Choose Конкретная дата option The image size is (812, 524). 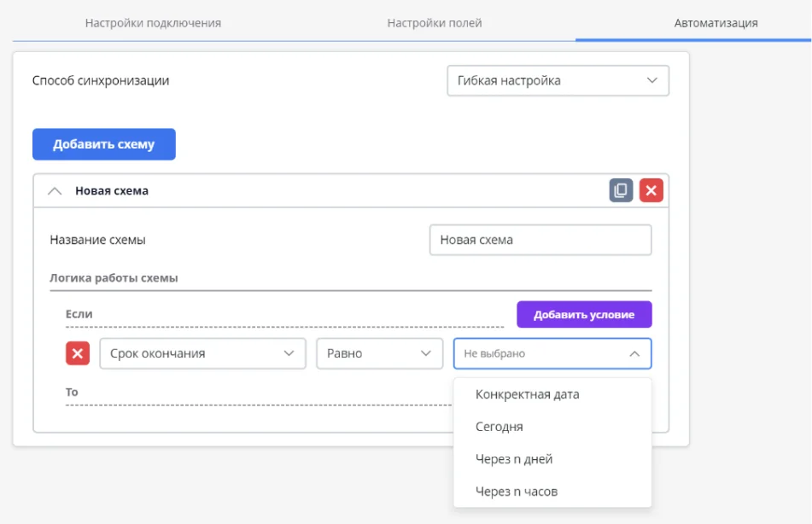pos(552,394)
